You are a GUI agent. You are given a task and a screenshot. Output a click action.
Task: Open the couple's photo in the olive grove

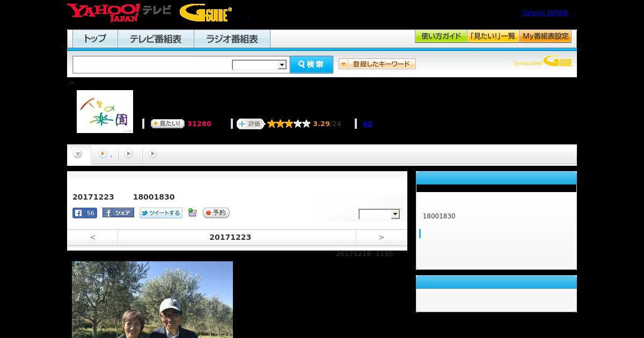[x=152, y=299]
